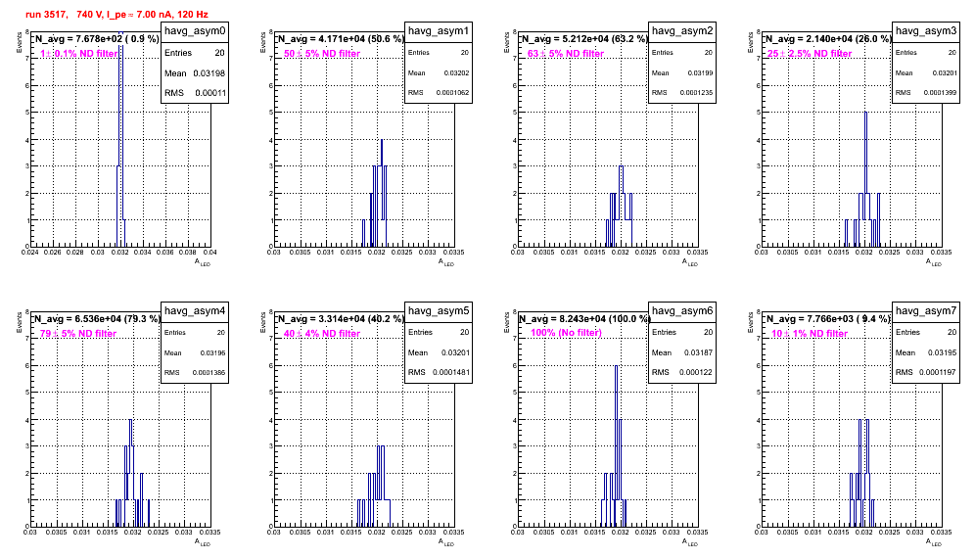Click RMS 0.0001197 in havg_asym7 stats
Viewport: 975px width, 560px height.
926,372
